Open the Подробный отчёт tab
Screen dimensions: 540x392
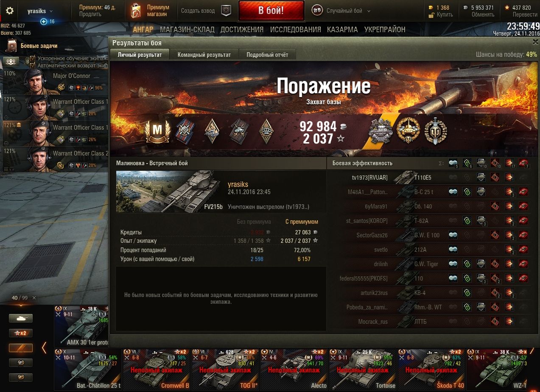(267, 55)
